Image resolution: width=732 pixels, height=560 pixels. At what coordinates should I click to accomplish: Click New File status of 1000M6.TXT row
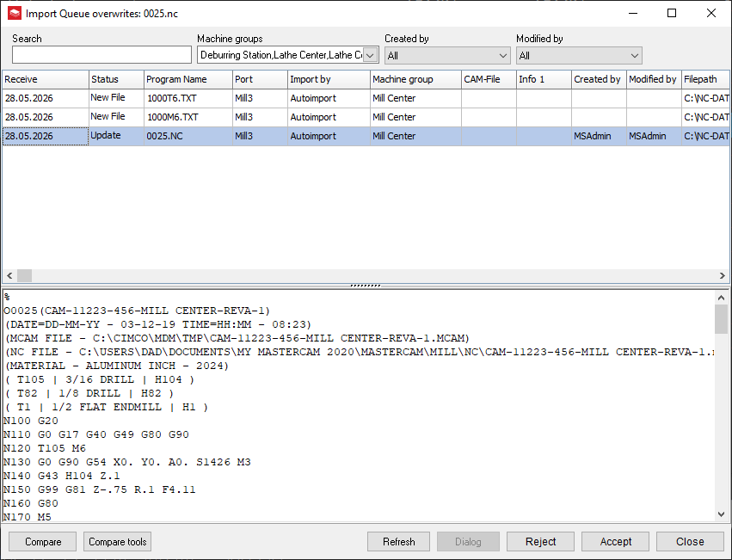(116, 117)
